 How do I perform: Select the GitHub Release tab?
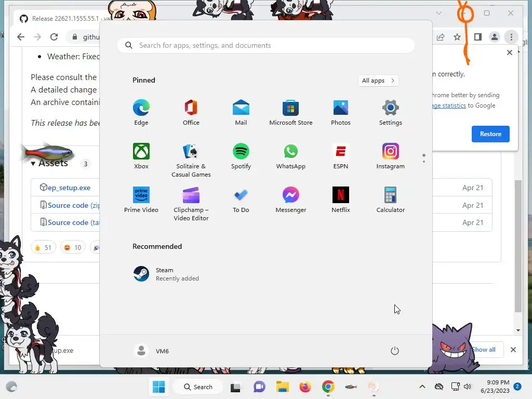coord(61,18)
